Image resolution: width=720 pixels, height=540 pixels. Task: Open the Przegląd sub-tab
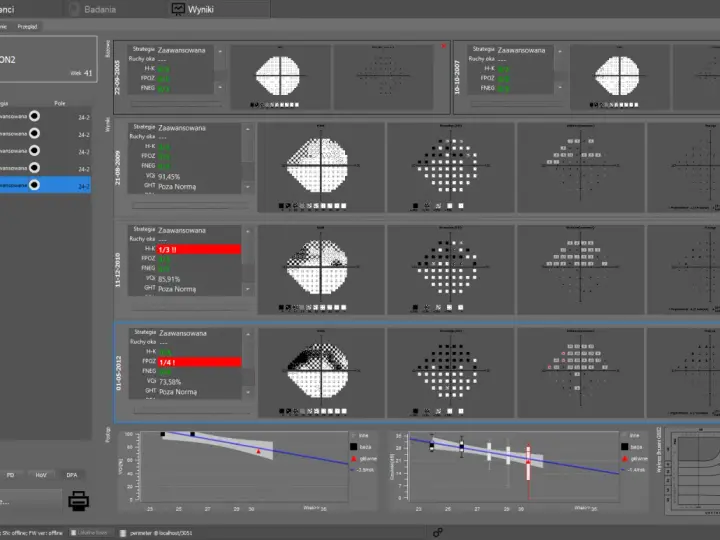click(28, 27)
